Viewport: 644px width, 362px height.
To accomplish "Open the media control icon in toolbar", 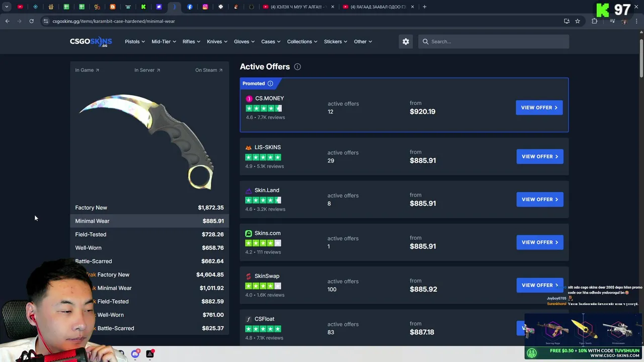I will pyautogui.click(x=612, y=21).
